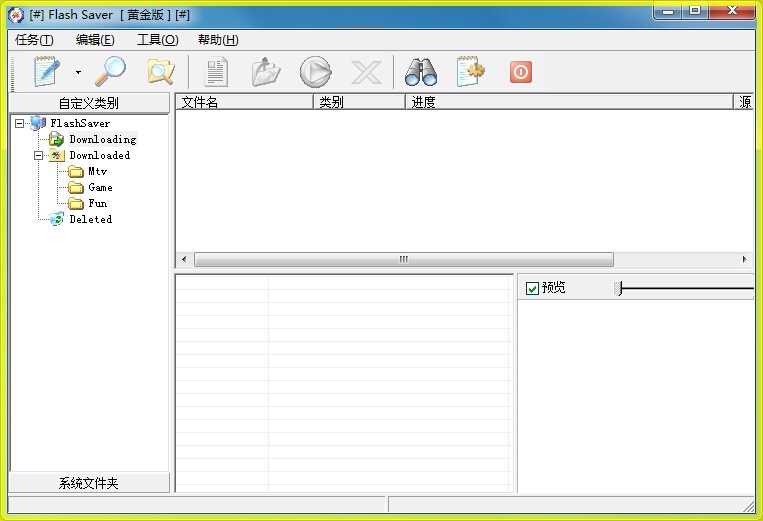This screenshot has height=521, width=763.
Task: Click the Deleted recycle bin icon
Action: 56,219
